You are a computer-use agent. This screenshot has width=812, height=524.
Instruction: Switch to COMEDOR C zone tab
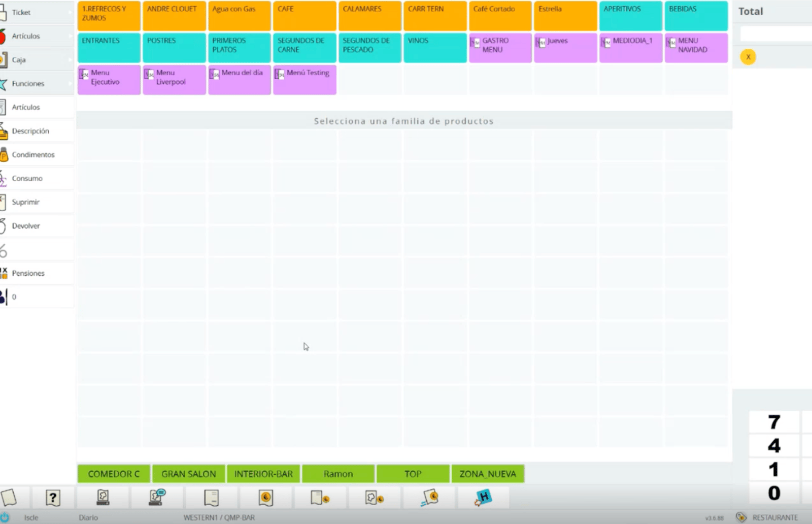(x=114, y=474)
